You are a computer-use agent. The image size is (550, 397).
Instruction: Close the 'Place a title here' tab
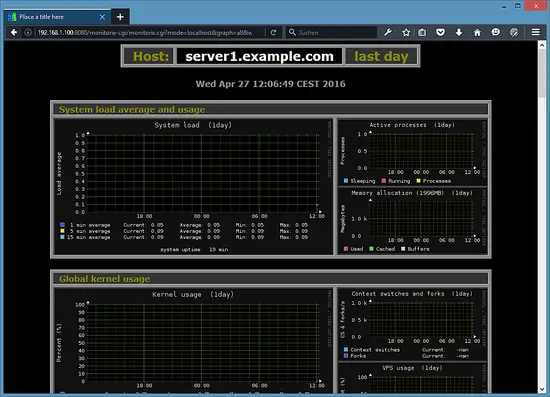[x=102, y=17]
